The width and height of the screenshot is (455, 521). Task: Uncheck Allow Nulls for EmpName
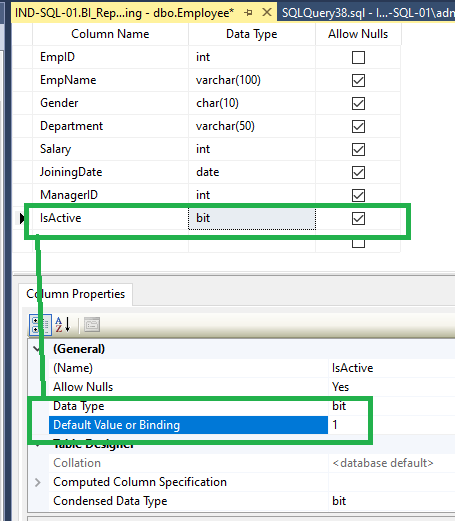[x=358, y=80]
